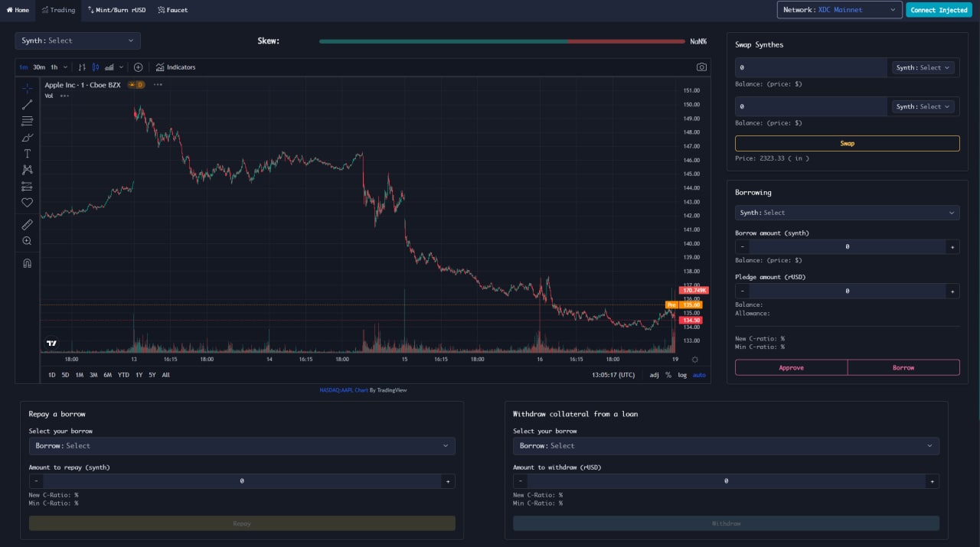Click the Withdraw button
The image size is (980, 547).
point(726,523)
